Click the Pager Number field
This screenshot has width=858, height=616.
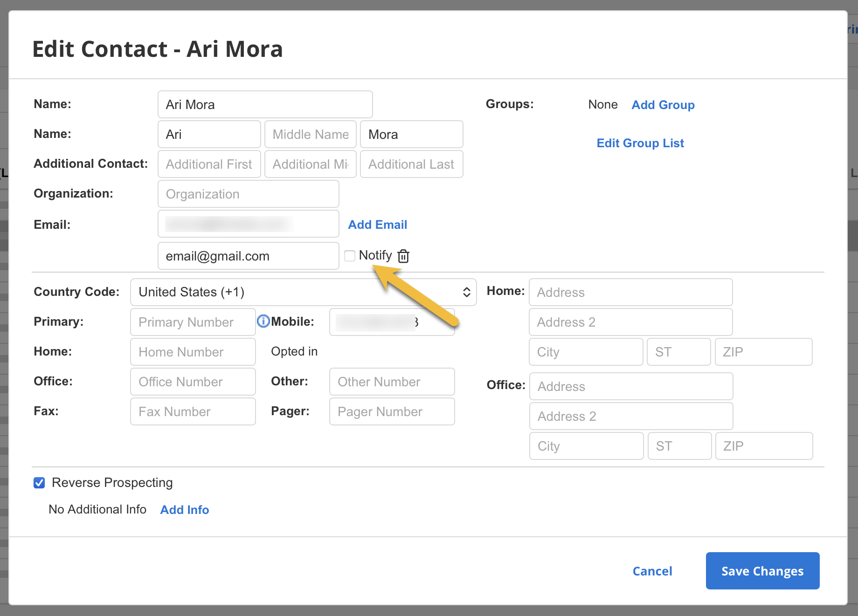click(392, 411)
